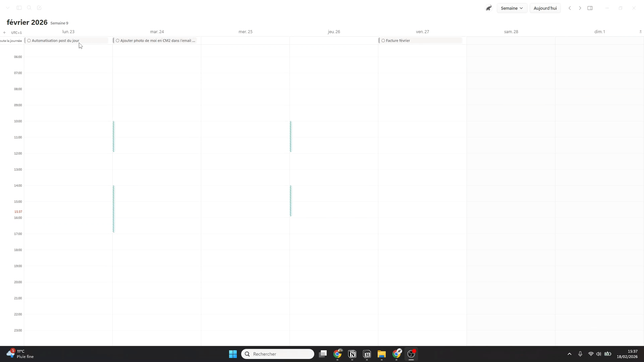This screenshot has width=644, height=362.
Task: Click the mammoth profile icon
Action: [x=489, y=8]
